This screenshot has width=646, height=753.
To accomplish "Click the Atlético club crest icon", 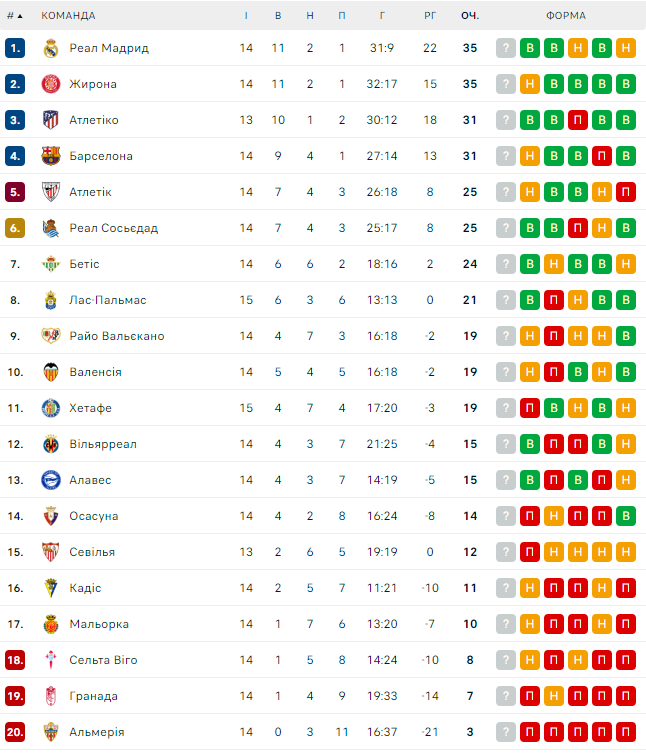I will tap(51, 120).
